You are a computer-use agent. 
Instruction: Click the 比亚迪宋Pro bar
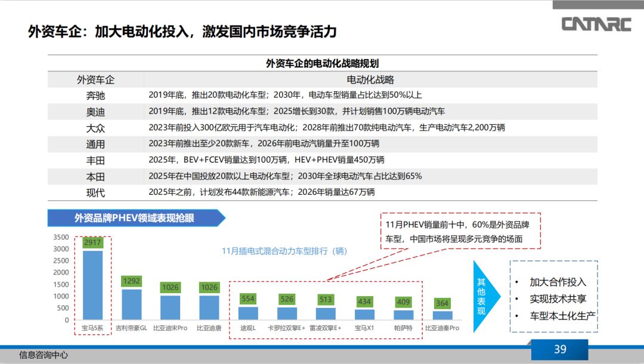coord(170,308)
